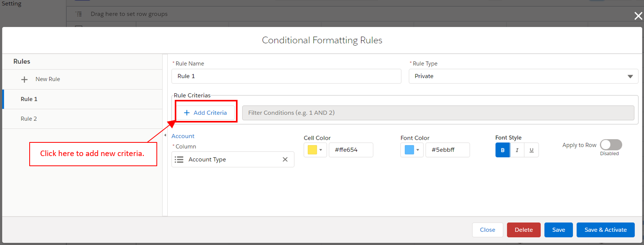The image size is (644, 245).
Task: Click the list icon in Column field
Action: click(x=179, y=160)
